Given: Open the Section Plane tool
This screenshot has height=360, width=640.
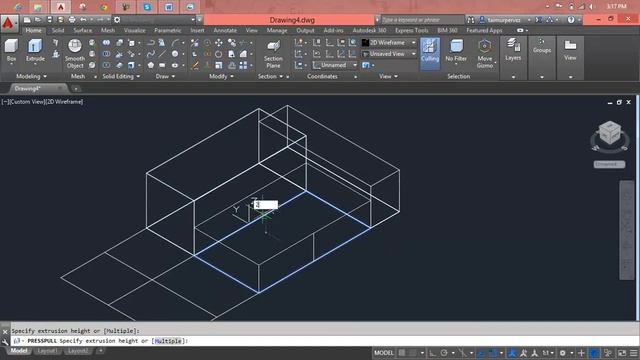Looking at the screenshot, I should tap(273, 53).
